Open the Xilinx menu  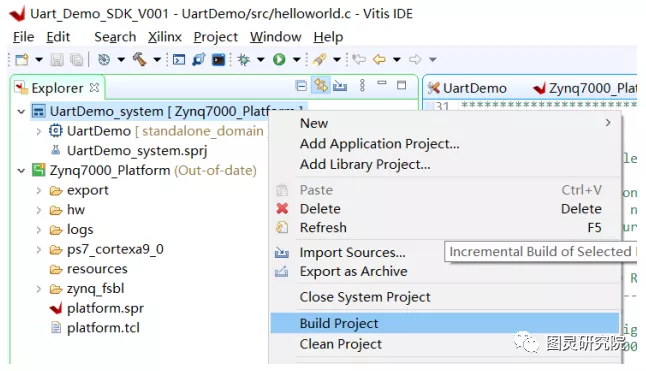tap(165, 37)
